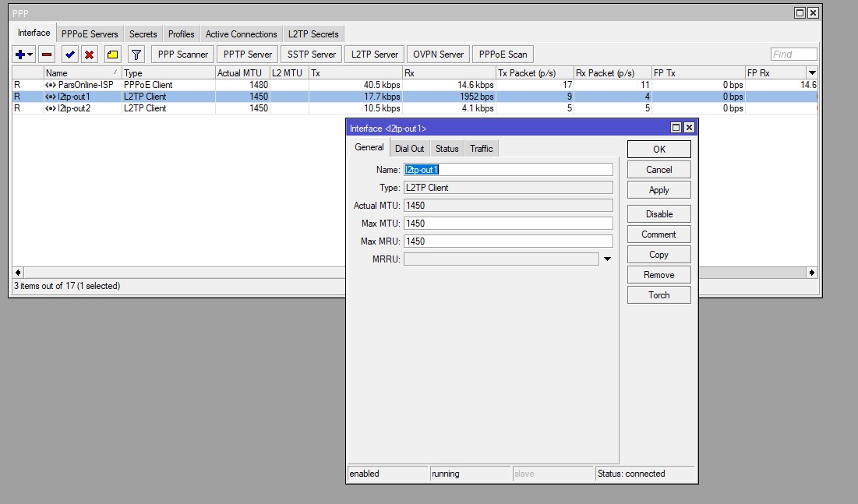Switch to the PPPoE Servers tab
The height and width of the screenshot is (504, 858).
pos(90,34)
